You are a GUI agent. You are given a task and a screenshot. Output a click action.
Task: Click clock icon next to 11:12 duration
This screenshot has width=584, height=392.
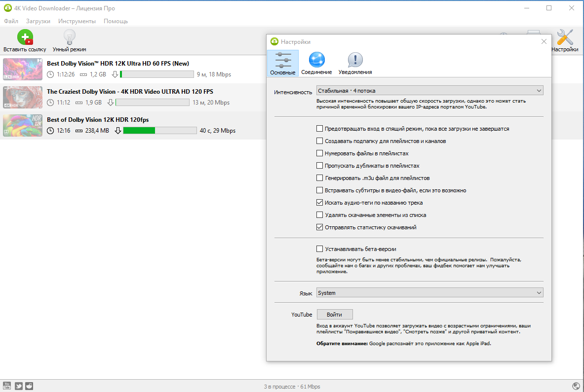point(50,102)
